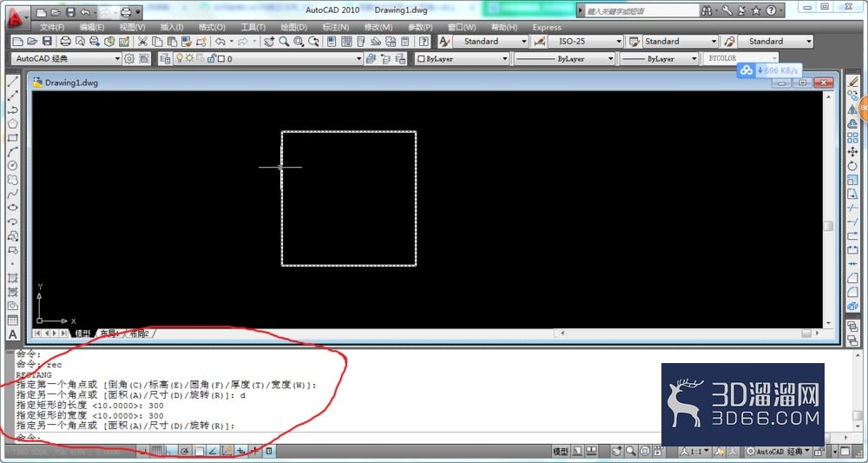The height and width of the screenshot is (463, 868).
Task: Click the AutoCAD application logo button
Action: (17, 17)
